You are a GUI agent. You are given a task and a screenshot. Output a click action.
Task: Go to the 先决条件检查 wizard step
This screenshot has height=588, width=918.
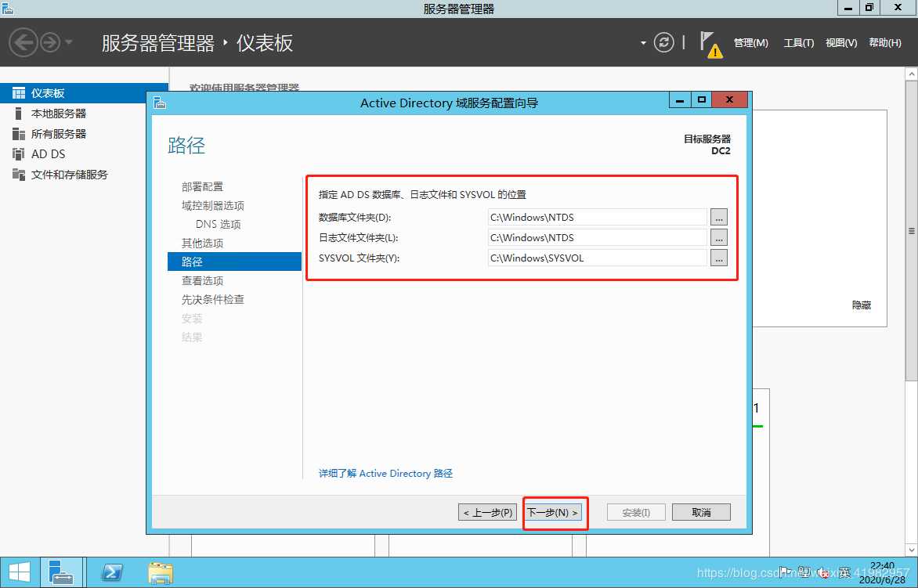212,299
